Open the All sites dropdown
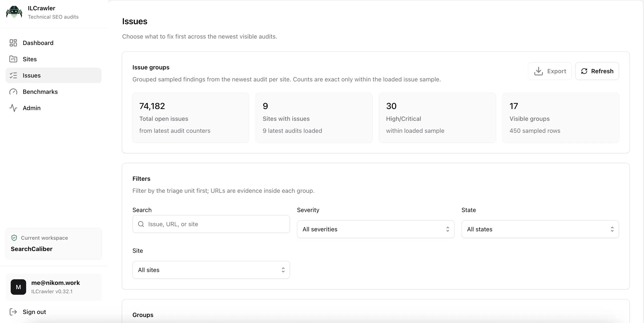644x323 pixels. tap(211, 270)
